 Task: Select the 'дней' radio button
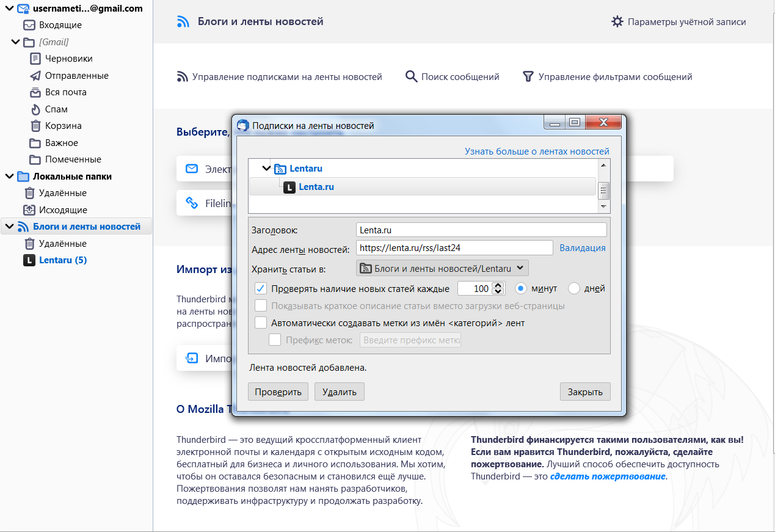point(574,288)
